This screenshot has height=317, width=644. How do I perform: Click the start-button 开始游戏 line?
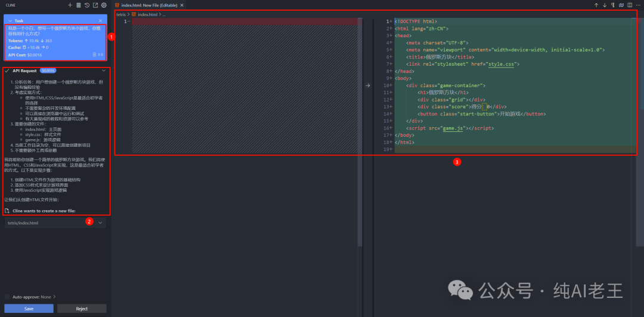pyautogui.click(x=481, y=114)
